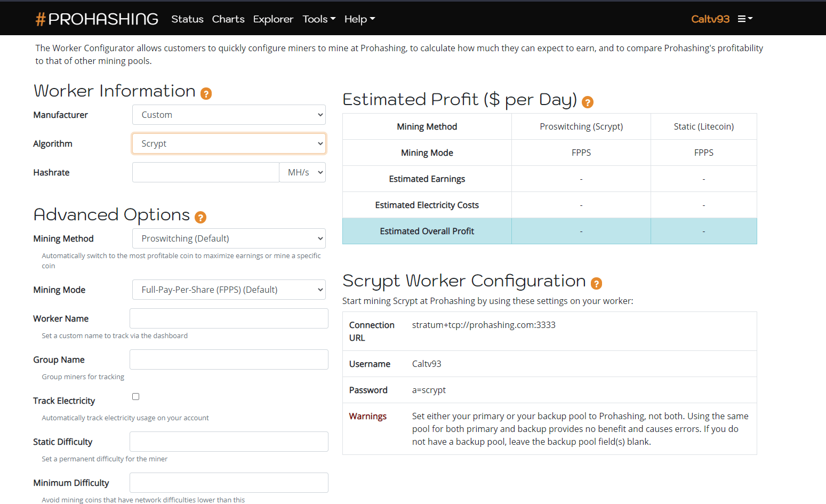Screen dimensions: 826x504
Task: Open the Worker Information help icon
Action: (206, 94)
